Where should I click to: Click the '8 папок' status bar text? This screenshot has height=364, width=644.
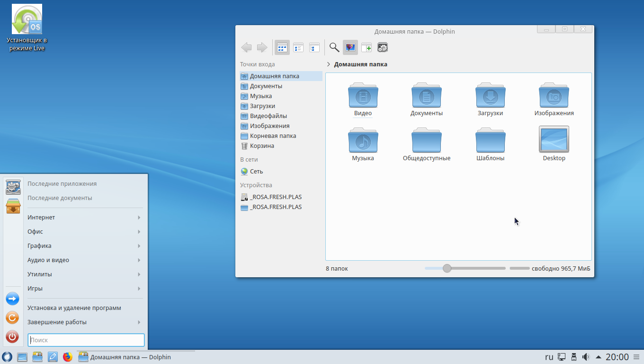coord(337,269)
